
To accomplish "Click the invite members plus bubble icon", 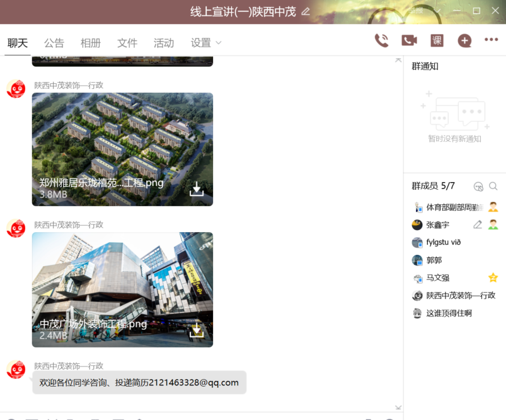I will (x=464, y=40).
